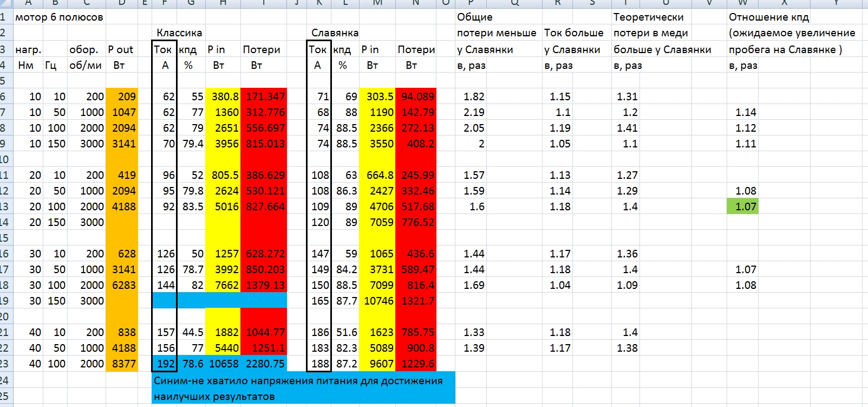Select the green highlighted cell with 1.07

point(742,206)
